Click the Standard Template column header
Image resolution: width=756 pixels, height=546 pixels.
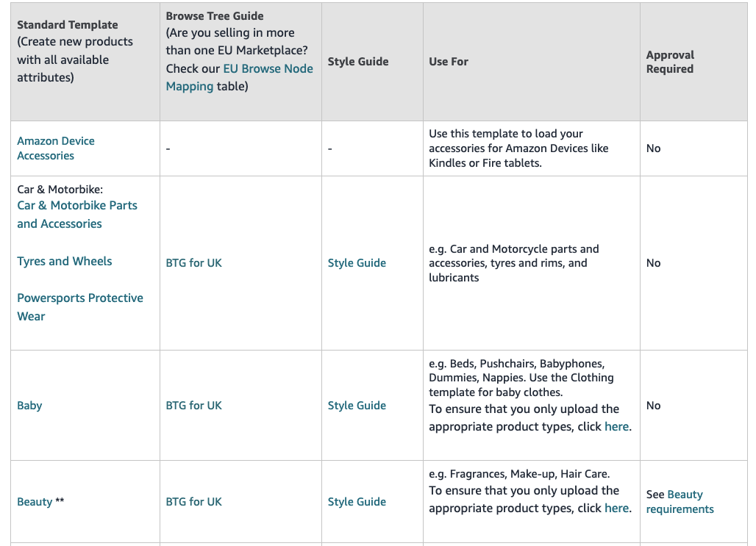[x=67, y=25]
